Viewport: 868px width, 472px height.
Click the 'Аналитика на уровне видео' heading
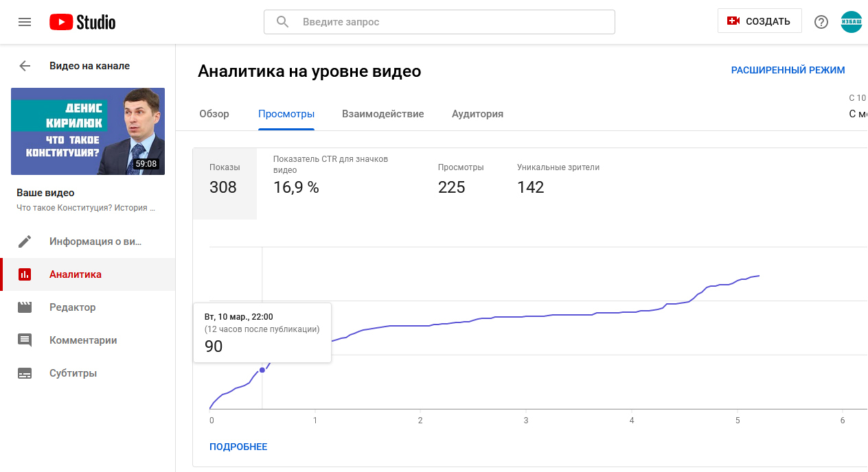click(x=310, y=71)
